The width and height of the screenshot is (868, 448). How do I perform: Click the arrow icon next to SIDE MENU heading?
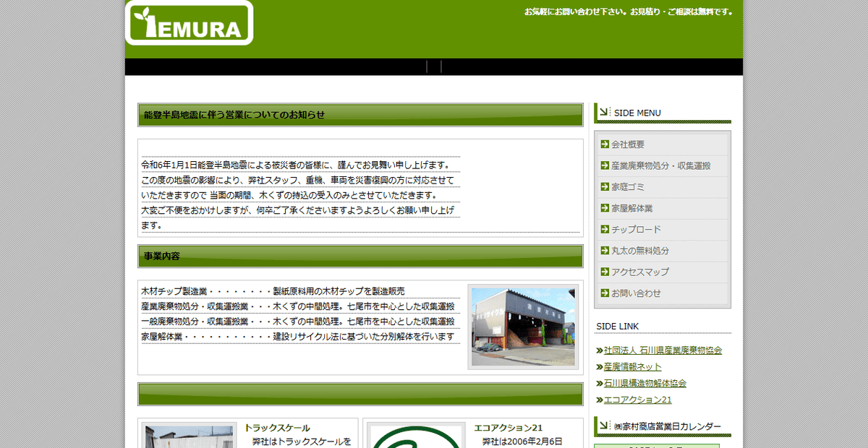(x=603, y=112)
